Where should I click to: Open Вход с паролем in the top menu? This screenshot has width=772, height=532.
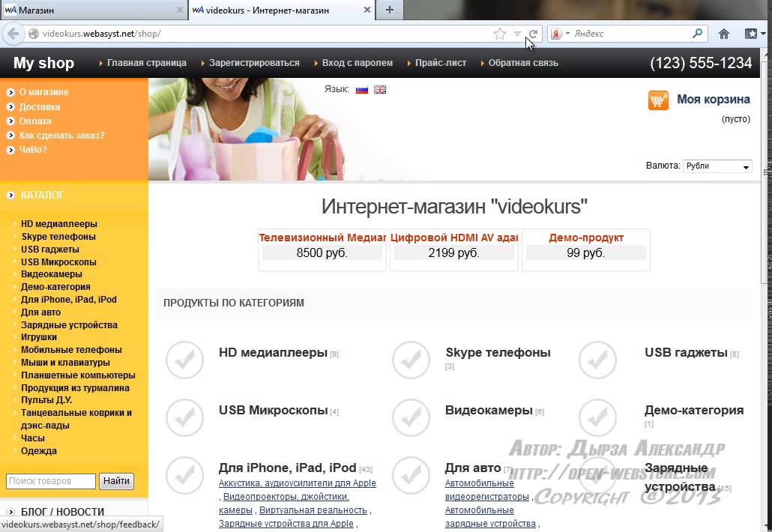(358, 63)
